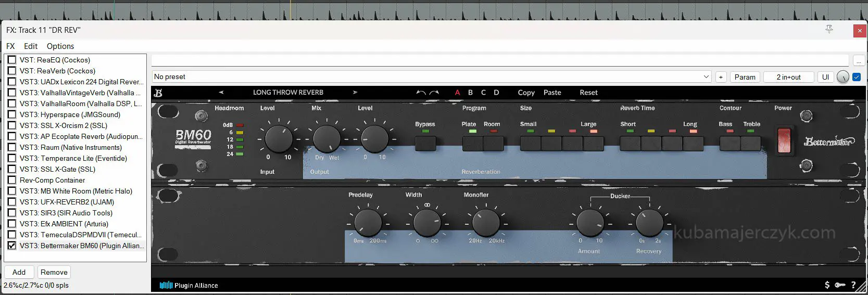Click the red Power switch on BM60
The height and width of the screenshot is (295, 868).
(x=784, y=140)
